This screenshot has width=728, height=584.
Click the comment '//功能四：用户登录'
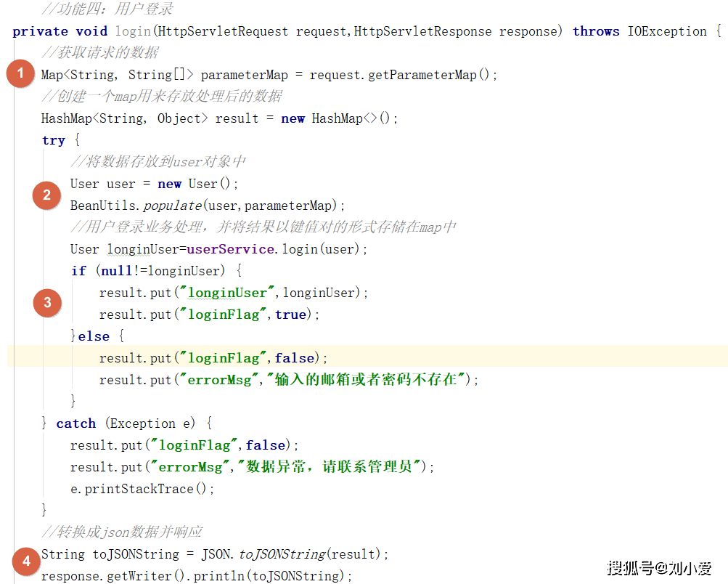pyautogui.click(x=107, y=9)
